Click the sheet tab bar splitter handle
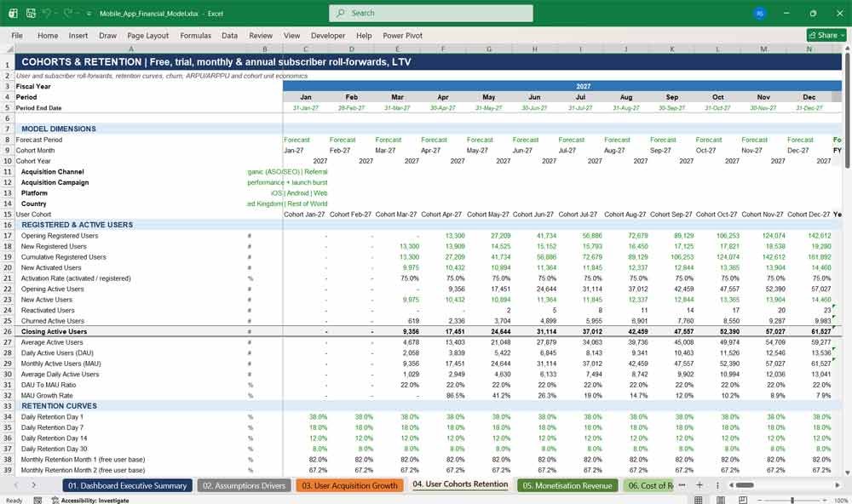This screenshot has height=504, width=852. 717,485
